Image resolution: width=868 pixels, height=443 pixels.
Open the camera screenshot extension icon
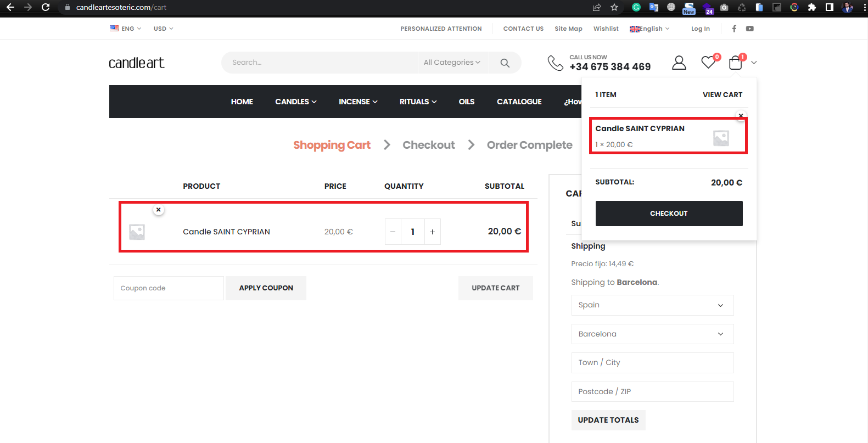[x=724, y=7]
